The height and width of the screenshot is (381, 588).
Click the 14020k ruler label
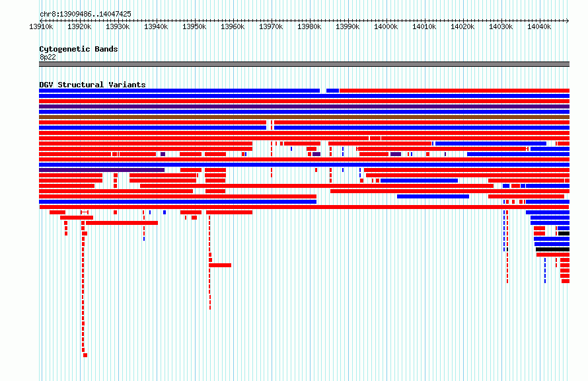462,26
